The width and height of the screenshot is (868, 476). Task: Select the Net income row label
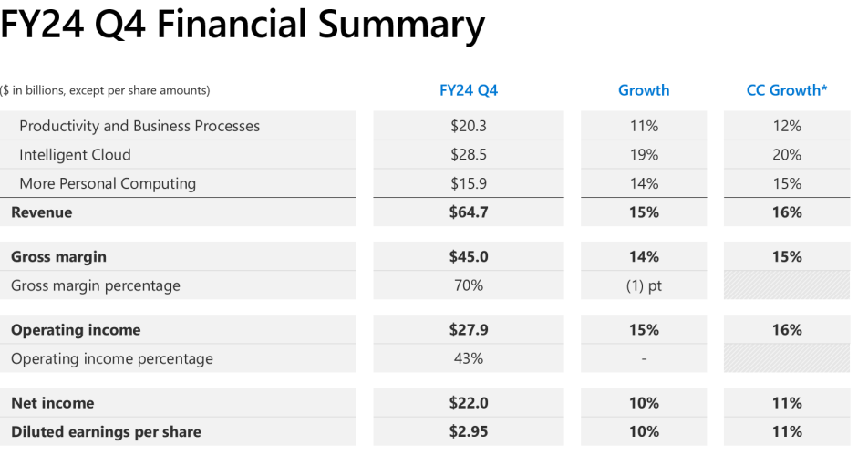click(x=53, y=403)
